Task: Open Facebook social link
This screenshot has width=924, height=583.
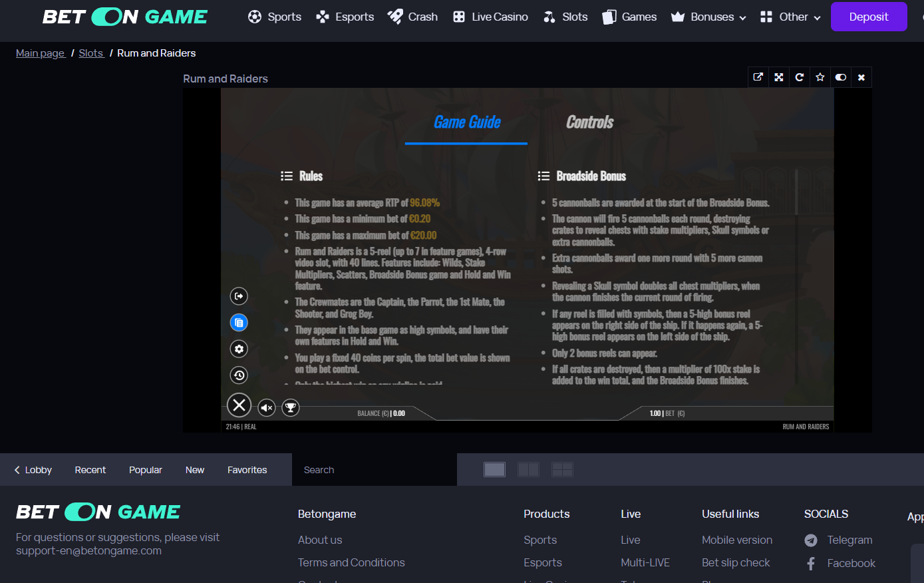Action: pos(851,563)
